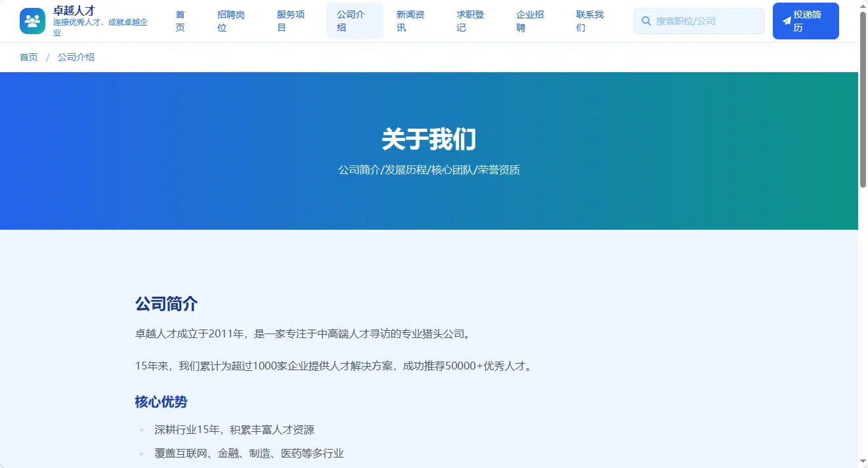Click the paper plane icon on 投递简历

coord(787,21)
